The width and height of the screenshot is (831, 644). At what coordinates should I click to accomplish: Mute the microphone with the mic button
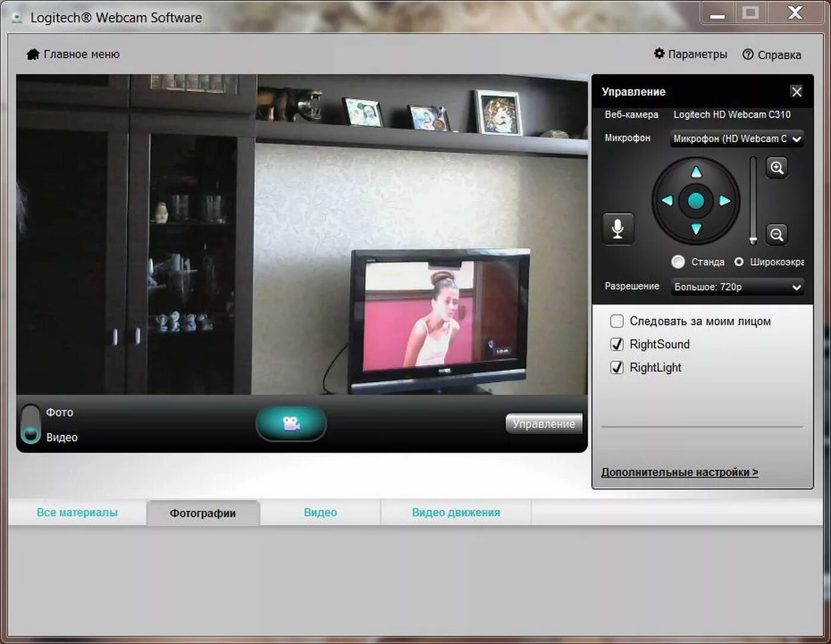point(618,229)
